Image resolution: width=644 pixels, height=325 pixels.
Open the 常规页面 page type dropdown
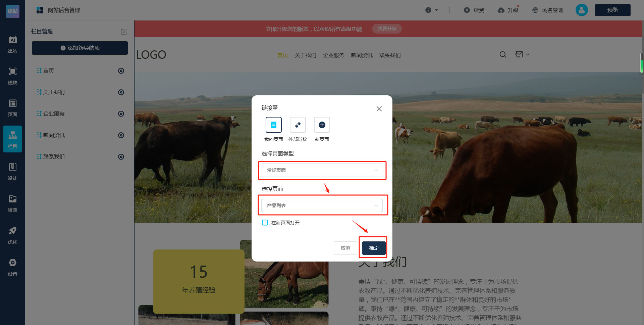click(x=322, y=170)
